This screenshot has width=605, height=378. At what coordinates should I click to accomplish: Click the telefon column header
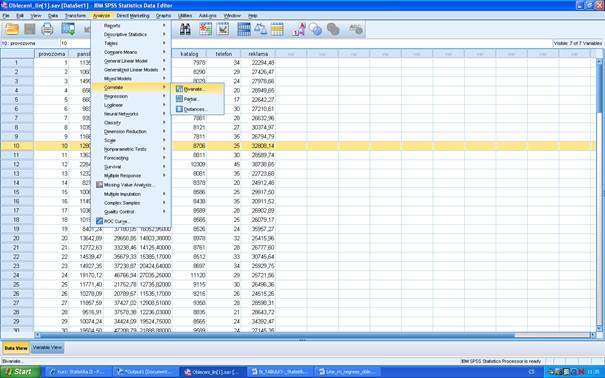[x=223, y=54]
